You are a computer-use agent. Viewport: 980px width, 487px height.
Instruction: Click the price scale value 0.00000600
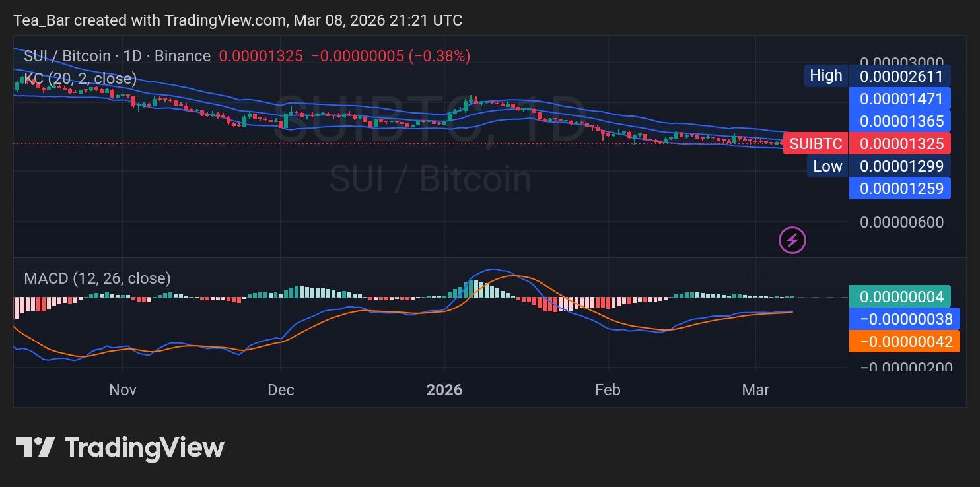pos(901,222)
